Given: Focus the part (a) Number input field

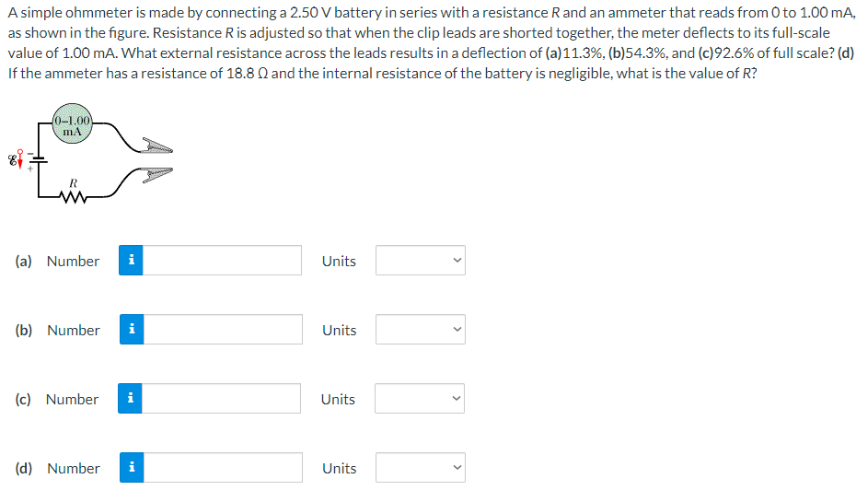Looking at the screenshot, I should click(x=222, y=261).
